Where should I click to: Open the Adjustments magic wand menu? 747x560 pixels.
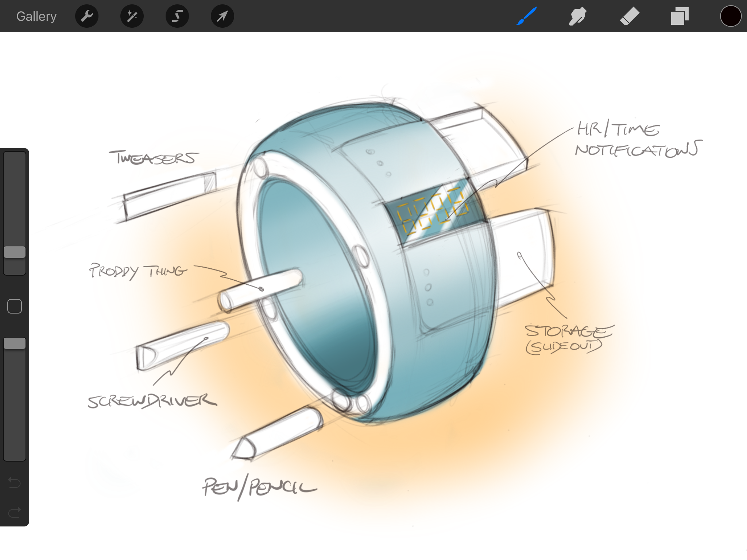[132, 16]
